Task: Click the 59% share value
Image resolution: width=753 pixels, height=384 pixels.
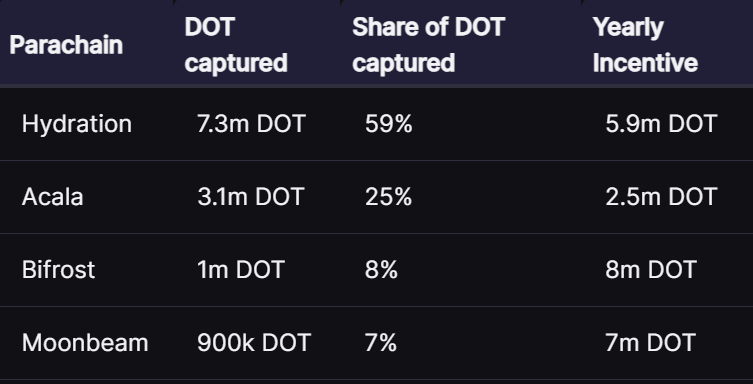Action: pyautogui.click(x=389, y=124)
